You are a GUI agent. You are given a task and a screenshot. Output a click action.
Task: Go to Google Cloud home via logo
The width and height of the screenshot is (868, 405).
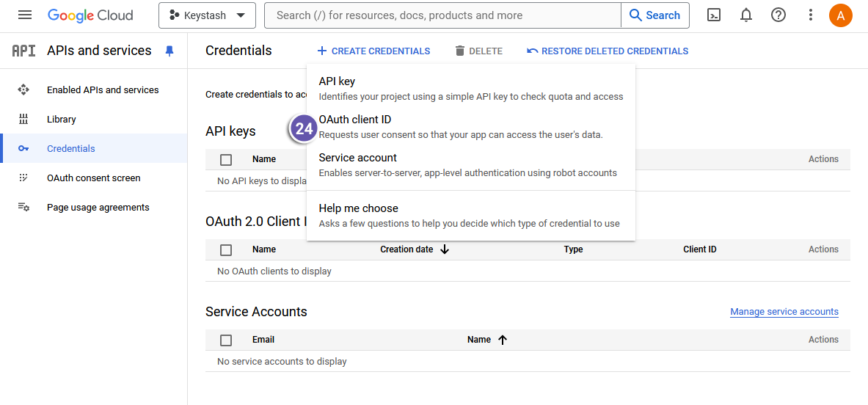tap(90, 15)
